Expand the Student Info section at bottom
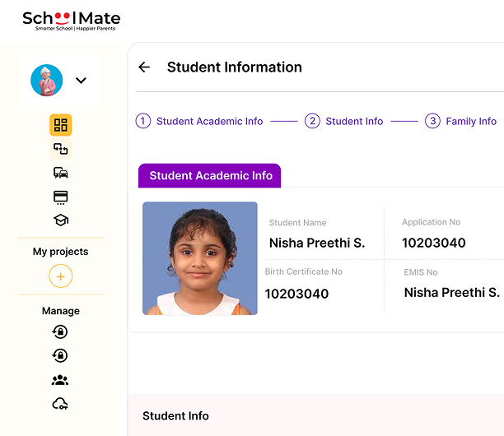This screenshot has width=504, height=436. coord(175,416)
